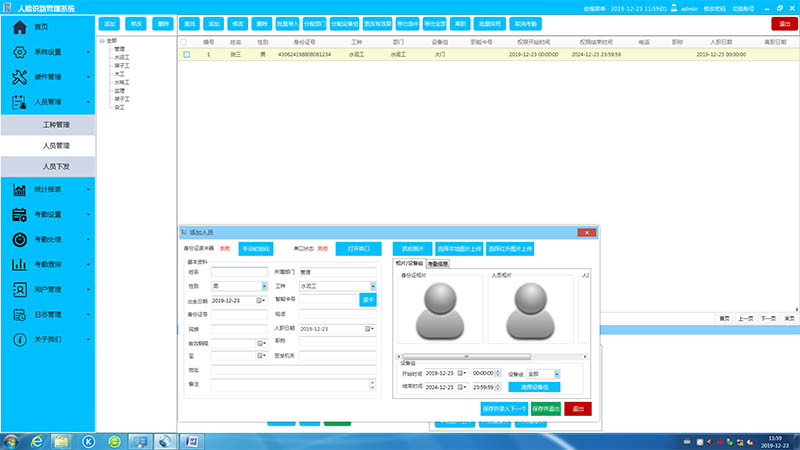The image size is (800, 450).
Task: Open the 首页 home icon in sidebar
Action: [19, 27]
